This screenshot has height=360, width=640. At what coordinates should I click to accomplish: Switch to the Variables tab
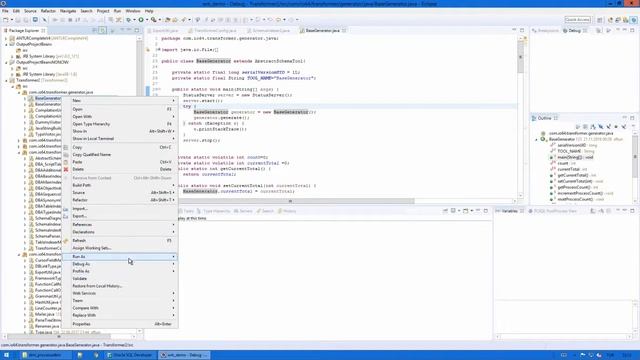(509, 211)
